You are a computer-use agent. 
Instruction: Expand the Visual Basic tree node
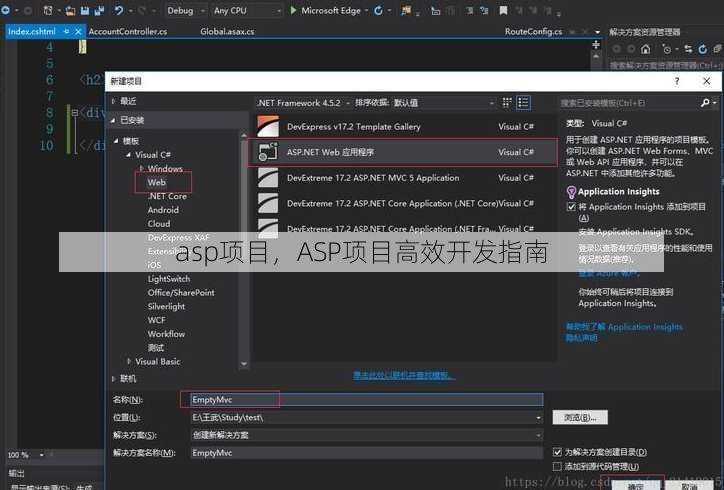click(x=129, y=361)
